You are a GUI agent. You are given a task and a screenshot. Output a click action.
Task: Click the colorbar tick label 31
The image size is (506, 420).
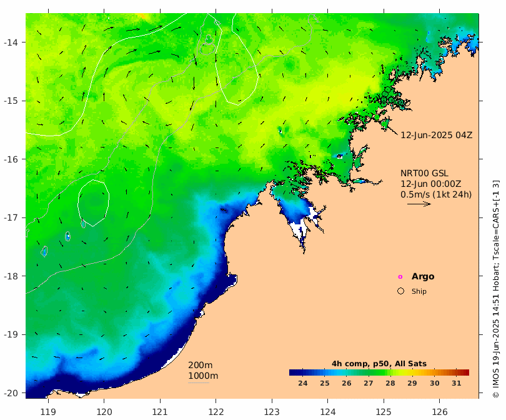(x=456, y=383)
